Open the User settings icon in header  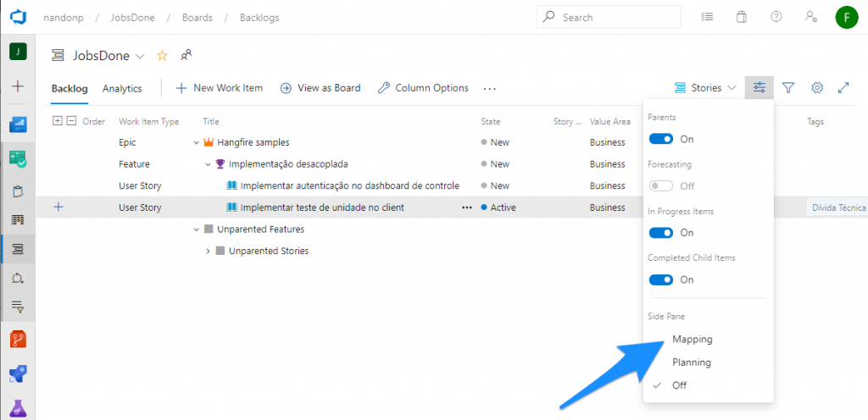[811, 17]
